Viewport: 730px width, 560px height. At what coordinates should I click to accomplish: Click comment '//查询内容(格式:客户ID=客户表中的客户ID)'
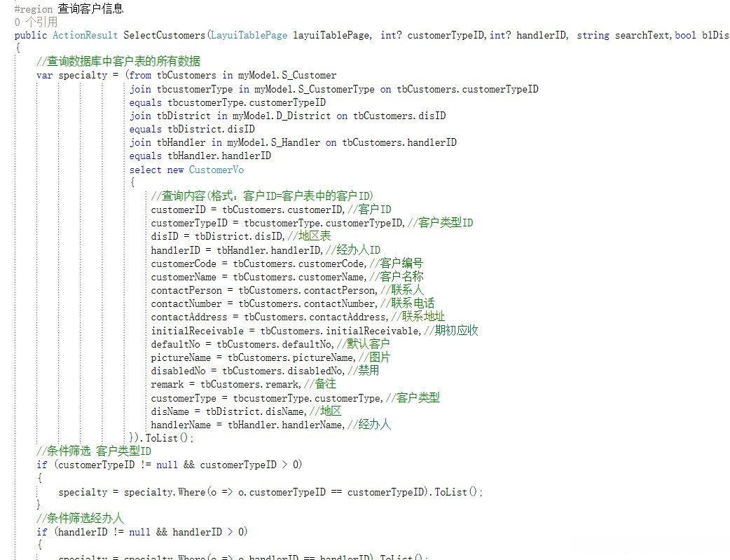[262, 196]
